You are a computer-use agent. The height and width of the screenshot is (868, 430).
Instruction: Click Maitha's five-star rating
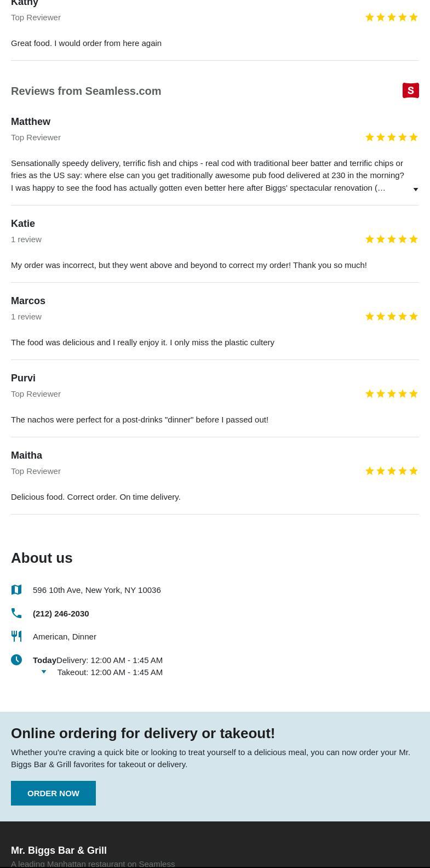(x=391, y=471)
